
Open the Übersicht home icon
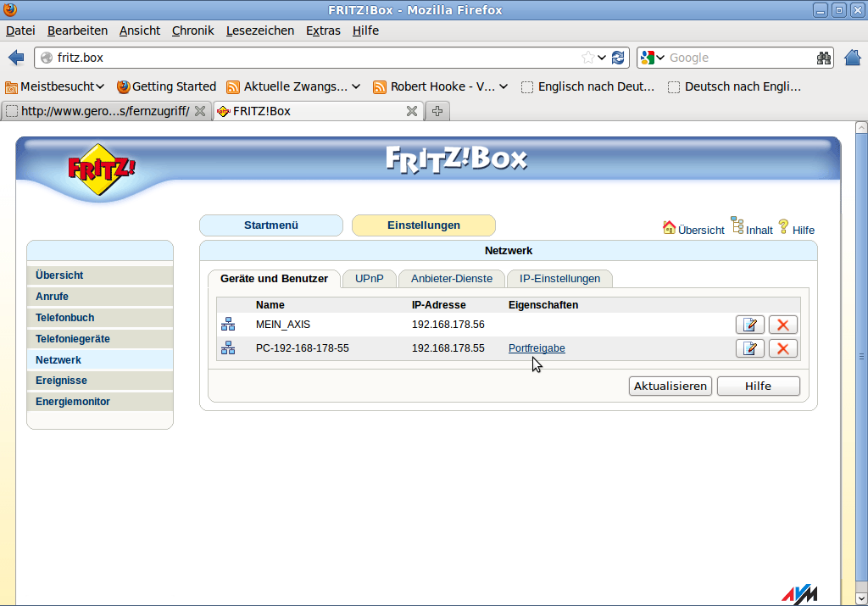(x=669, y=229)
